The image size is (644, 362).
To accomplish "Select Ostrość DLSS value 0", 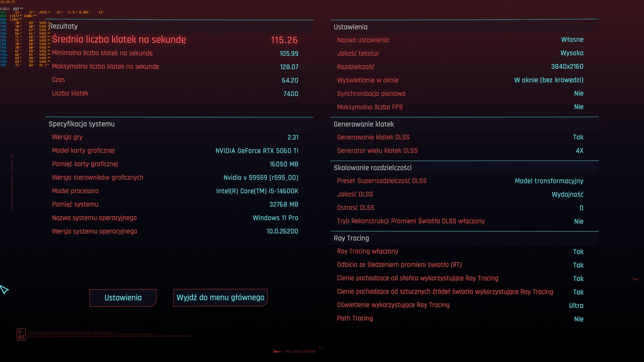I will [581, 208].
